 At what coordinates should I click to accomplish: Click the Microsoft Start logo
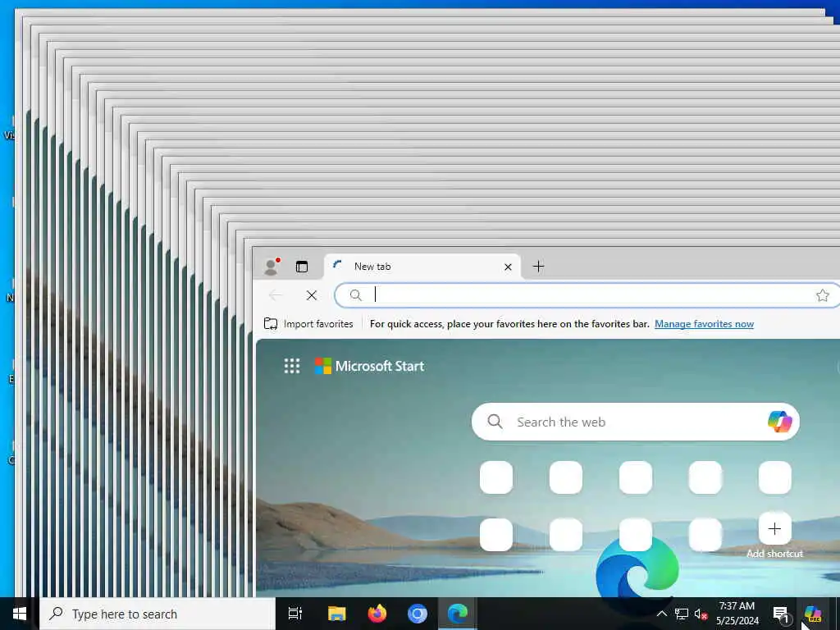(369, 366)
